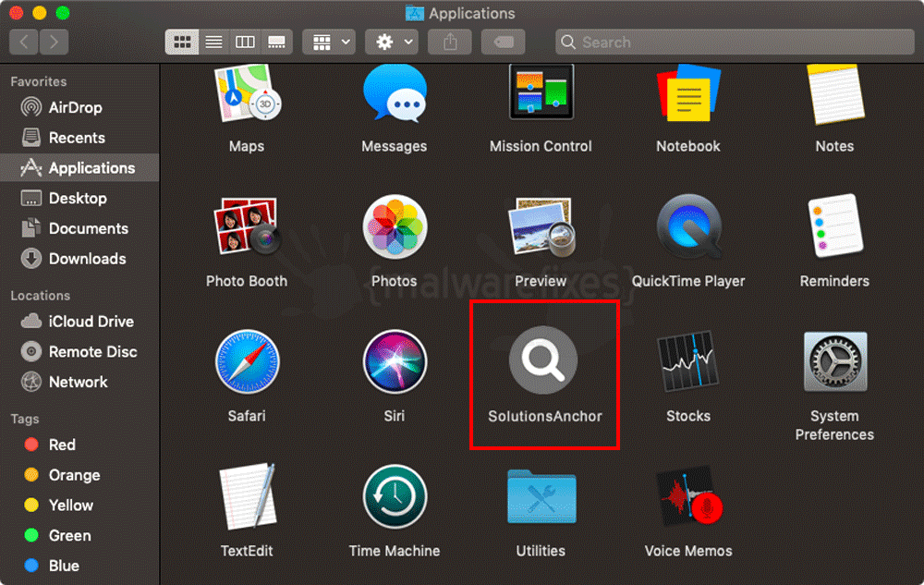Click the Tags section header
924x585 pixels.
pos(25,419)
